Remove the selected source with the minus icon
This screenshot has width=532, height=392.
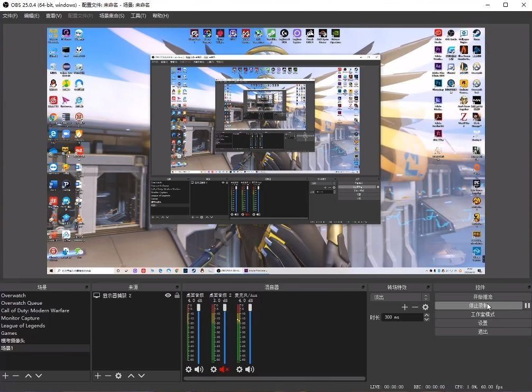pyautogui.click(x=108, y=376)
